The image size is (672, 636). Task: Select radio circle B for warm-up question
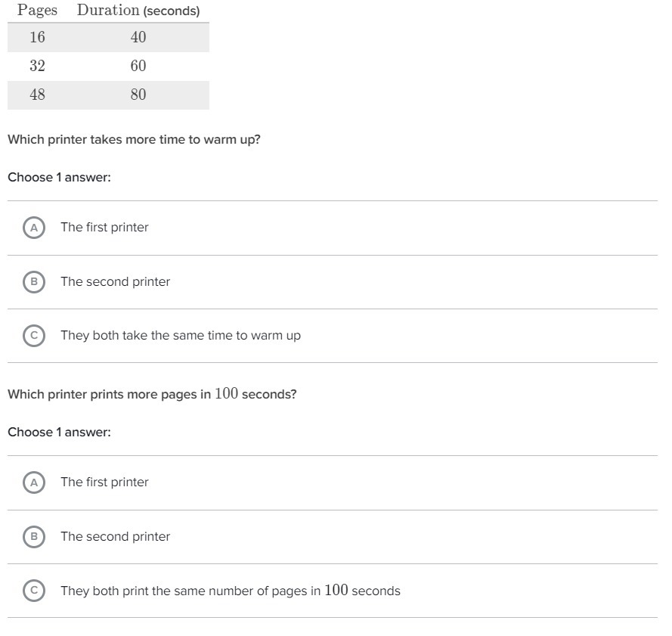click(33, 282)
